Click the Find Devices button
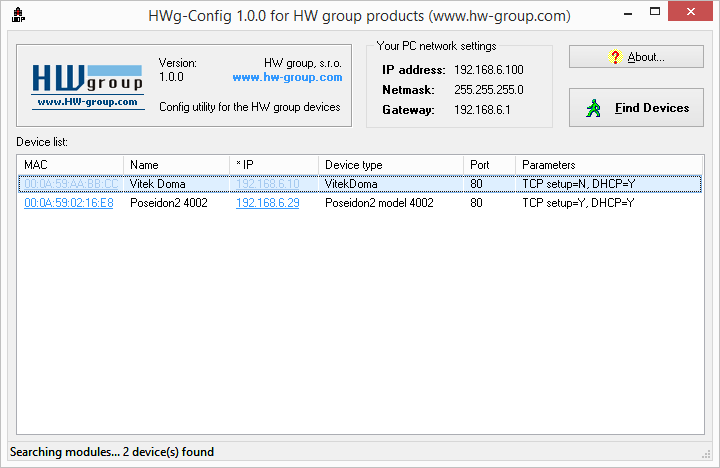 (636, 107)
